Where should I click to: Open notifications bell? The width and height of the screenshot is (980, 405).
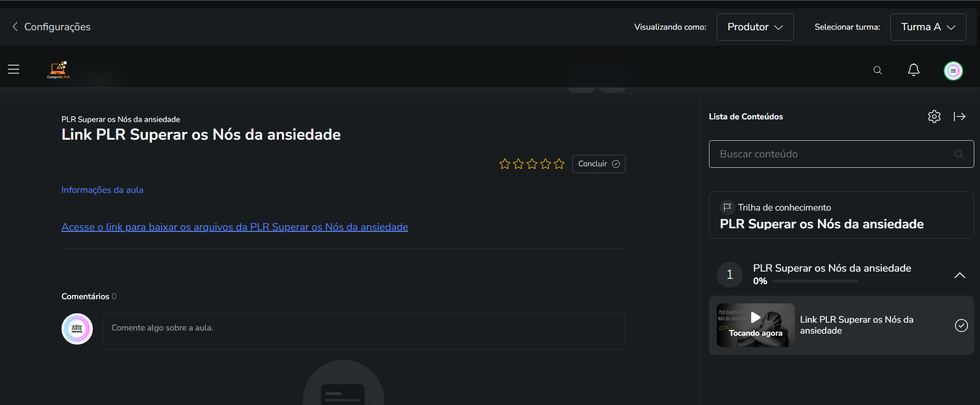tap(913, 70)
